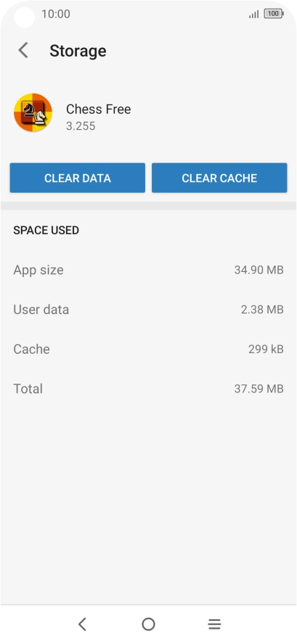
Task: Open recent apps menu button
Action: point(214,624)
